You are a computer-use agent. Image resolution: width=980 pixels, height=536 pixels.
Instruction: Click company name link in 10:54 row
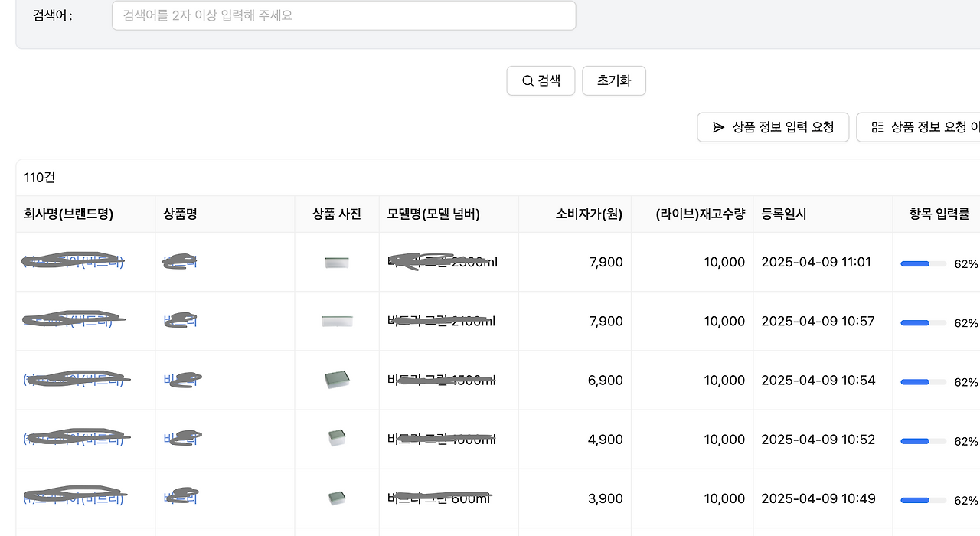pos(73,380)
